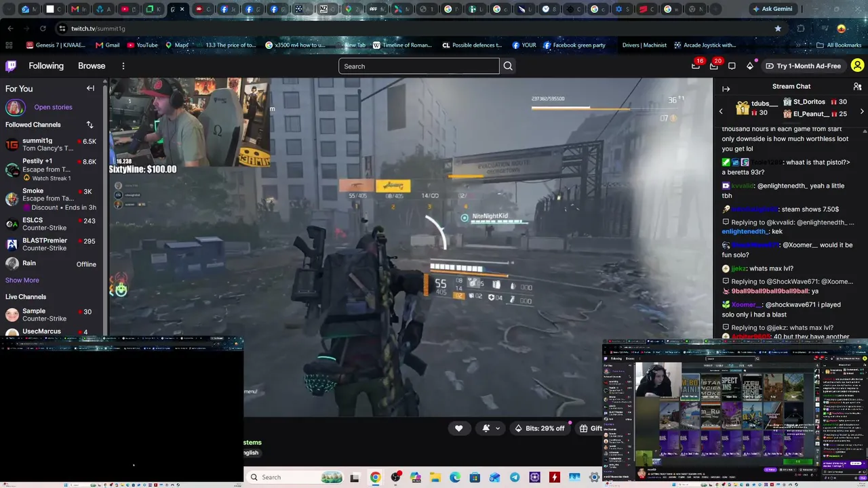Open BLASTPremier channel

pyautogui.click(x=51, y=245)
